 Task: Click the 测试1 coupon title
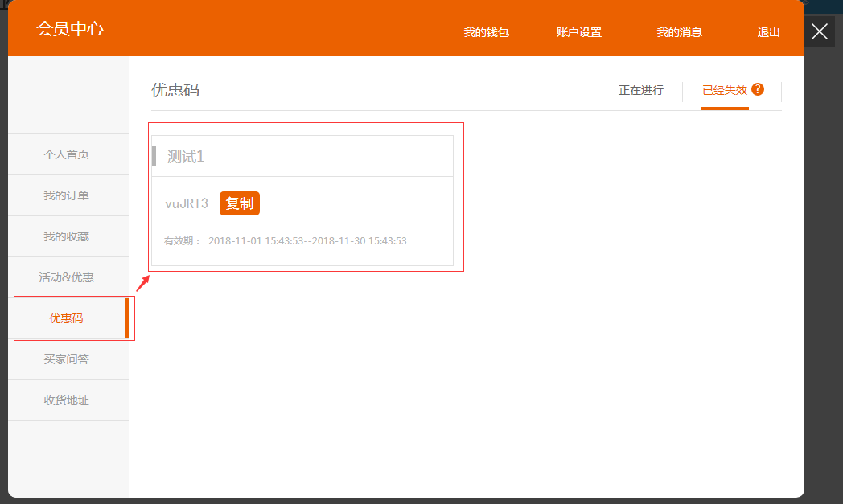(186, 157)
